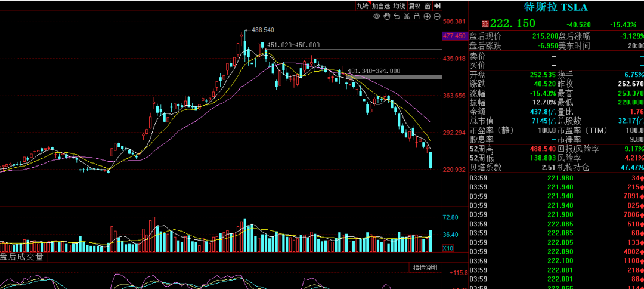Click the 52周低 value 138.803
The width and height of the screenshot is (644, 289).
(x=544, y=158)
